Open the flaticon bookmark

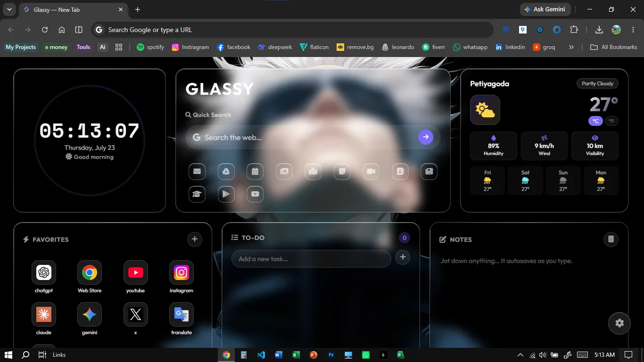pos(315,47)
